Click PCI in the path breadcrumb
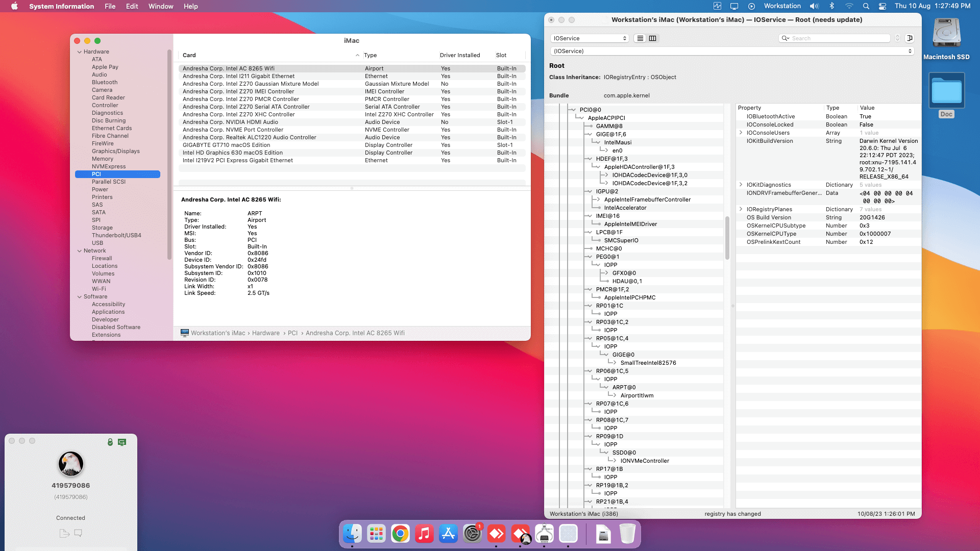Screen dimensions: 980x551 click(x=292, y=333)
